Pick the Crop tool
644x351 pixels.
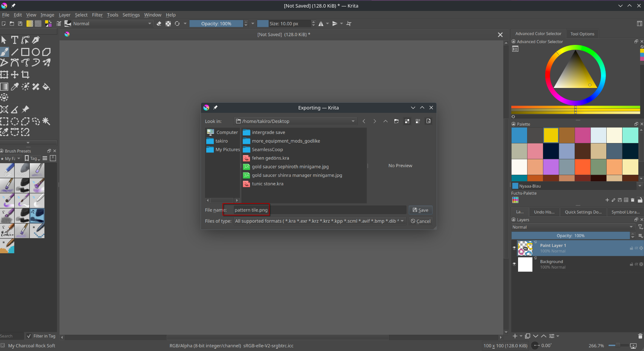(x=25, y=75)
